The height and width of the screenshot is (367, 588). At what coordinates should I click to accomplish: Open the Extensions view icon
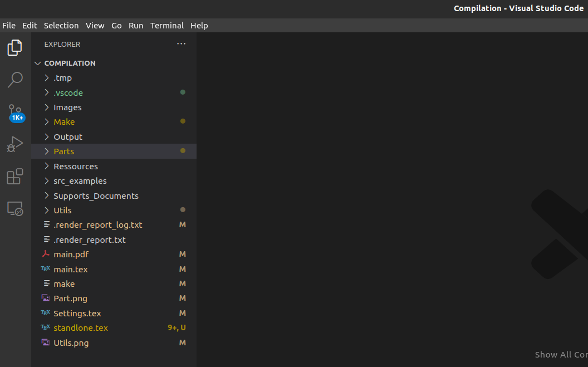tap(15, 176)
